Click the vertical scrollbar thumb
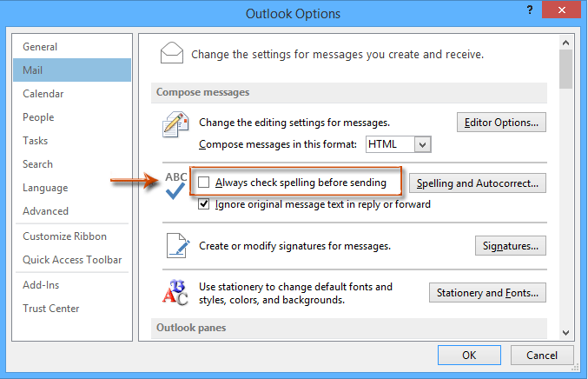 pos(566,69)
